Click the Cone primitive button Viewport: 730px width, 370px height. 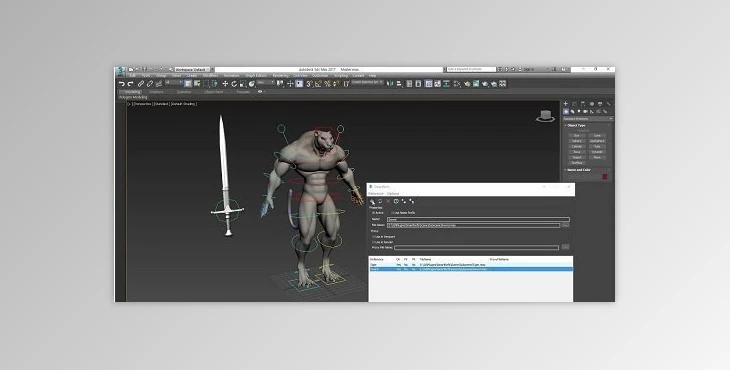(597, 135)
